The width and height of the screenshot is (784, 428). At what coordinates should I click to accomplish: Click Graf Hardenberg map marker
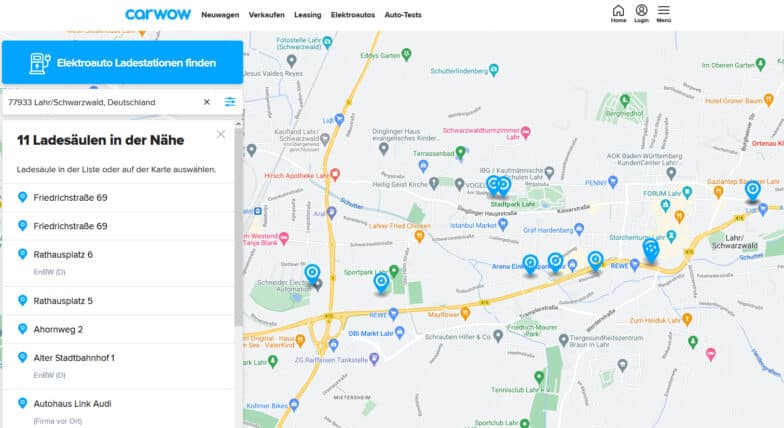(579, 230)
